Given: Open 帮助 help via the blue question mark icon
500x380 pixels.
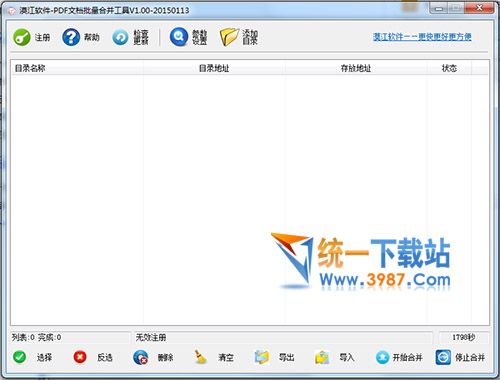Looking at the screenshot, I should tap(71, 37).
